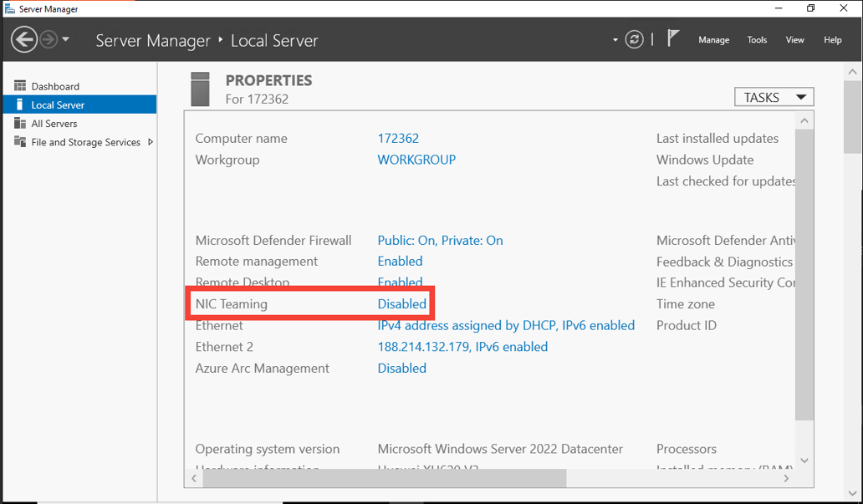
Task: Open the View menu
Action: (794, 39)
